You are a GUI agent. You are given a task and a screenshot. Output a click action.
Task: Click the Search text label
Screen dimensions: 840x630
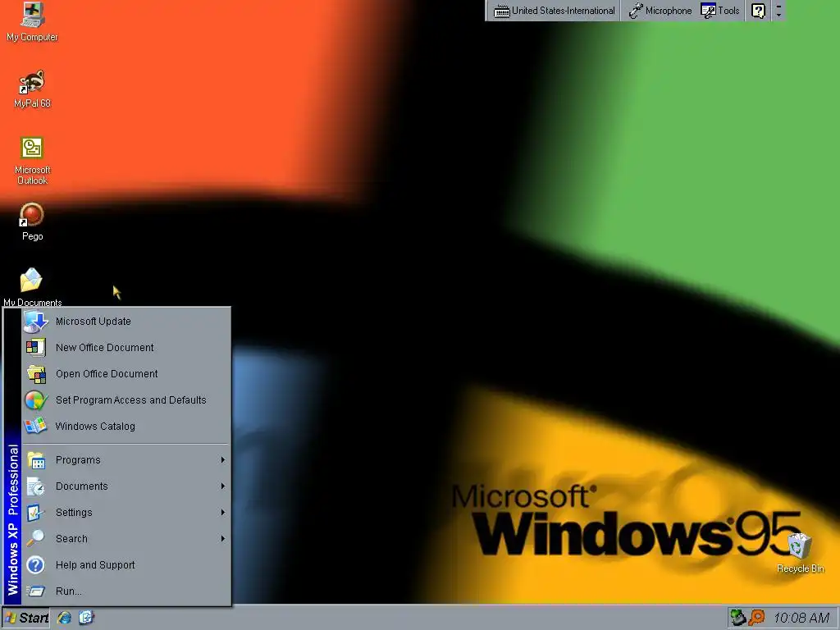point(71,538)
